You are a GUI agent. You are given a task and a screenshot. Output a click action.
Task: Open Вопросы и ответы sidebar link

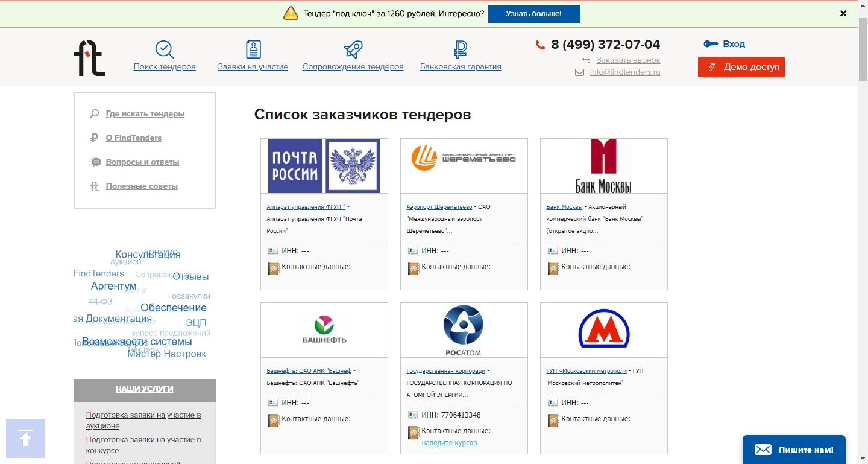coord(142,162)
